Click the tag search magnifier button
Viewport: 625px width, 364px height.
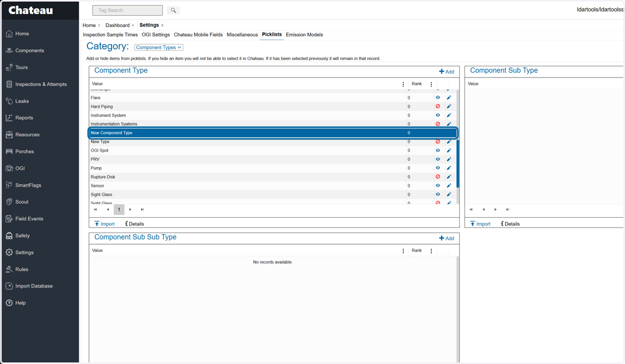[x=173, y=10]
